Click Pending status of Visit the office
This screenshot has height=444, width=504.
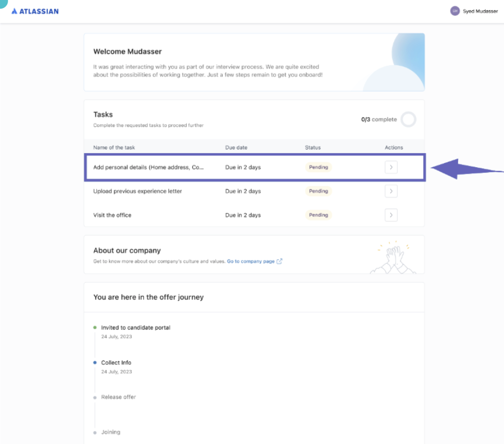[x=318, y=215]
